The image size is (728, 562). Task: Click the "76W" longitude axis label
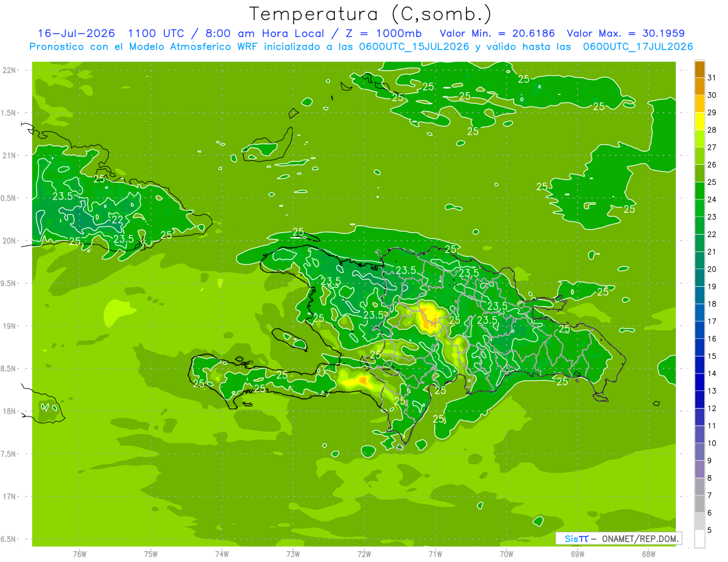[x=79, y=554]
